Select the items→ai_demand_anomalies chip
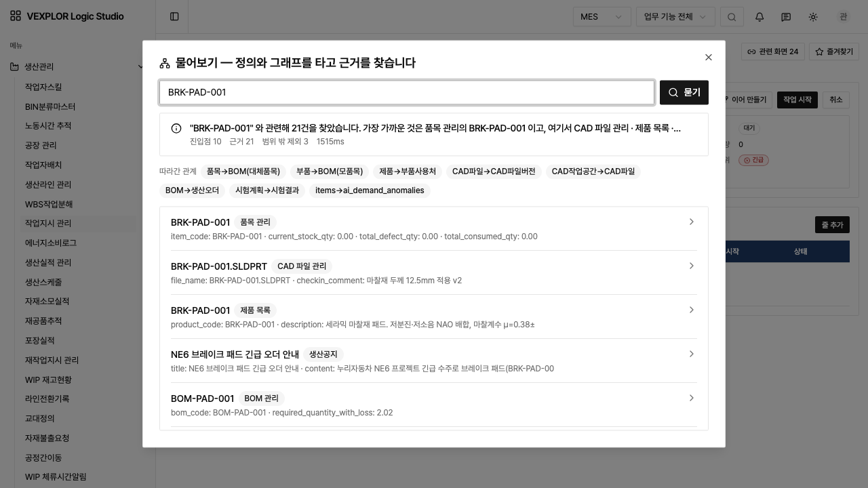 (x=370, y=190)
